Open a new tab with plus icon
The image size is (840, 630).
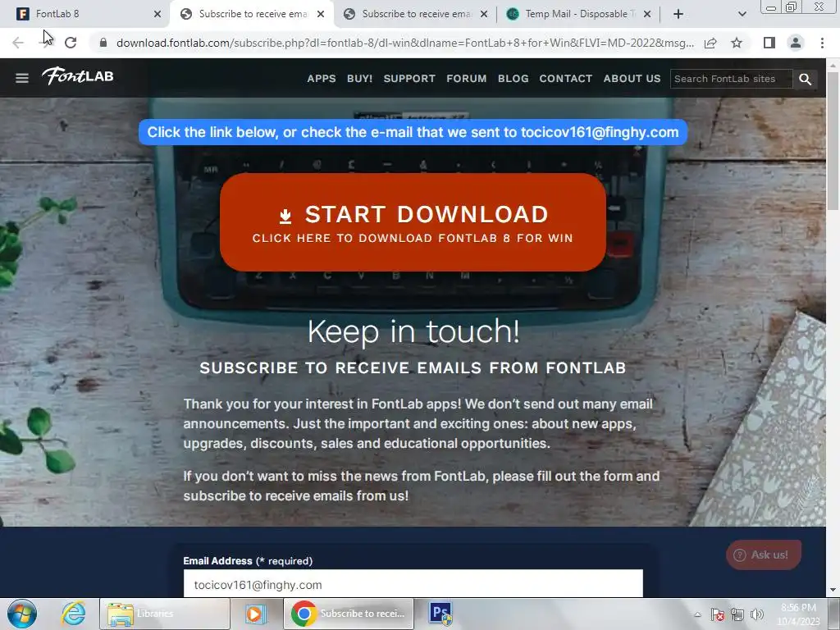(x=678, y=14)
